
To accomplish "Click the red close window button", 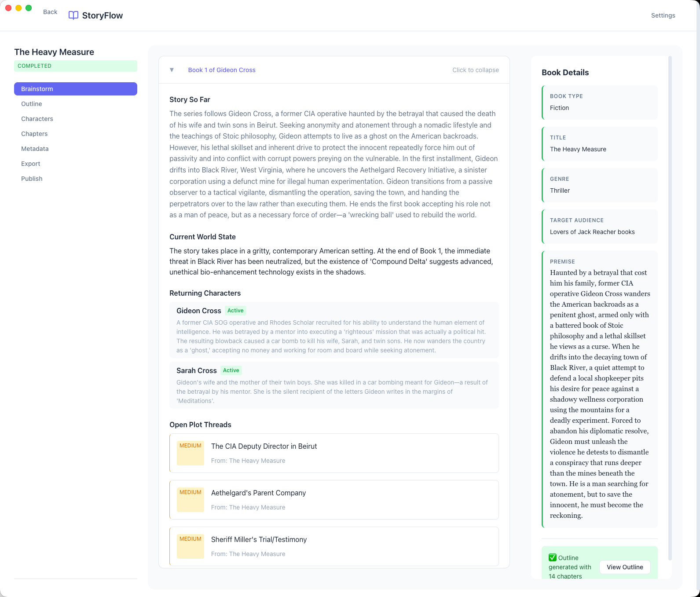I will (8, 8).
